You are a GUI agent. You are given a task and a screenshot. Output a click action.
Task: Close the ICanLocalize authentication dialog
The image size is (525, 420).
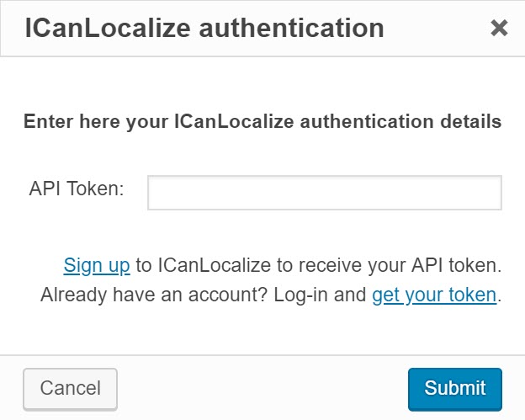click(x=499, y=29)
